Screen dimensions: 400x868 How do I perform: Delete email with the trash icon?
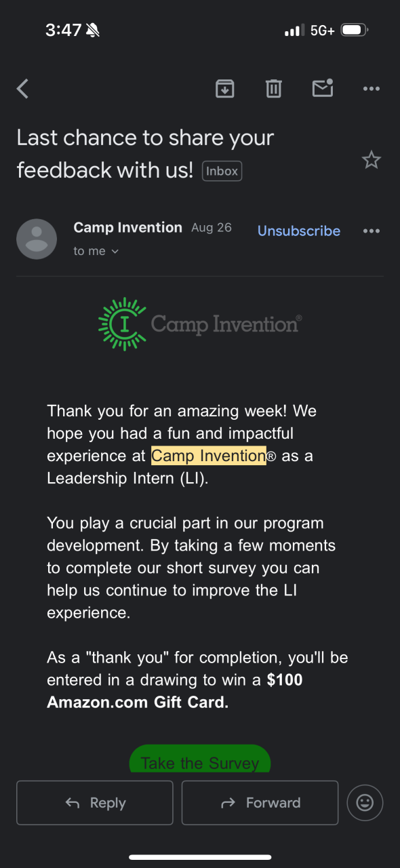pos(273,89)
